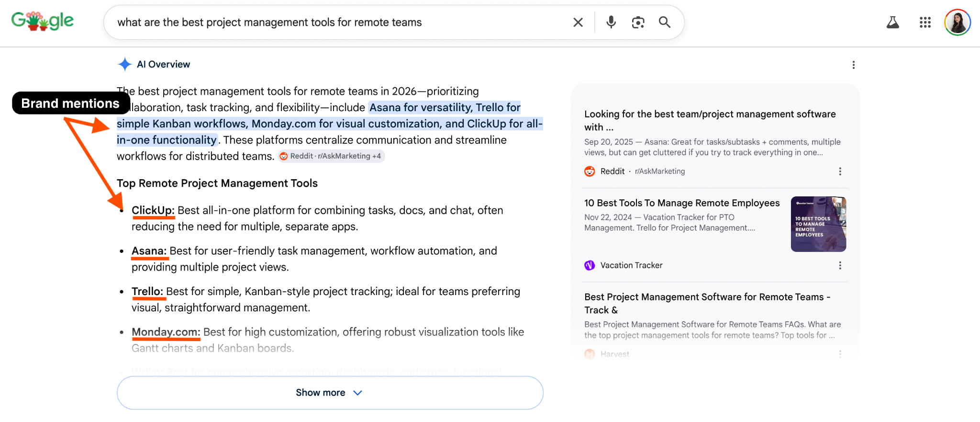Click 'Vacation Tracker' source name
The width and height of the screenshot is (980, 422).
[632, 265]
